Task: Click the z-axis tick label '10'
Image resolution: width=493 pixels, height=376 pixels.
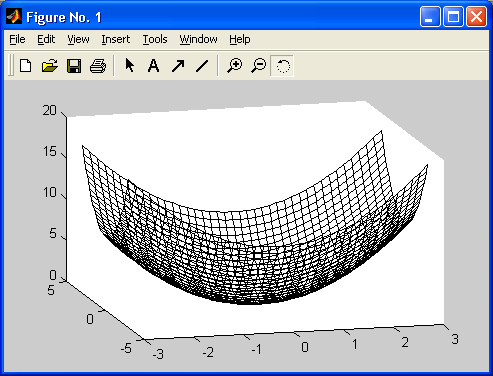Action: click(x=50, y=192)
